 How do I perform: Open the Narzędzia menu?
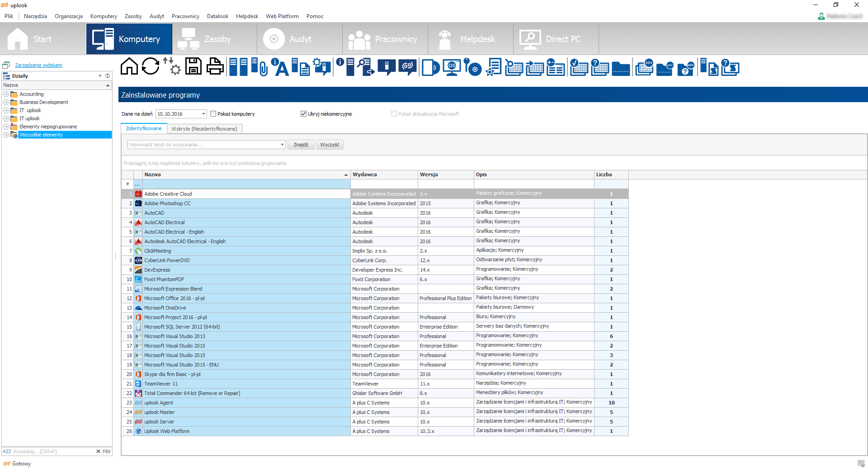pyautogui.click(x=35, y=16)
